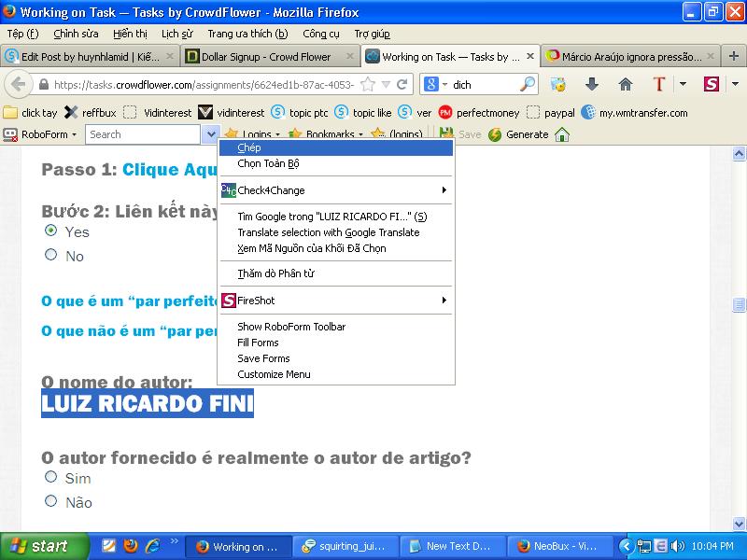
Task: Open the reffbux bookmark
Action: click(90, 113)
